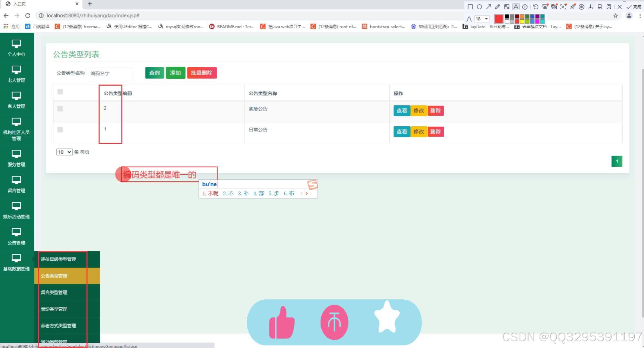This screenshot has width=644, height=348.
Task: Click the 公告管理 sidebar icon
Action: [17, 236]
